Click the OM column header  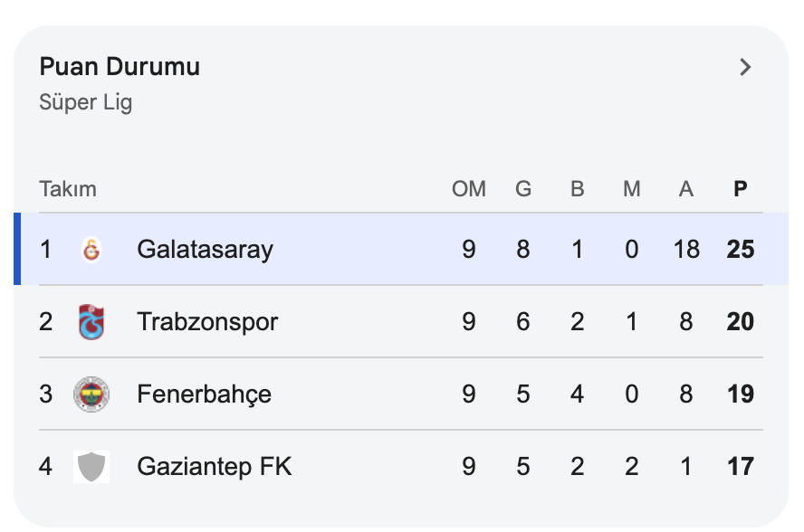coord(469,190)
